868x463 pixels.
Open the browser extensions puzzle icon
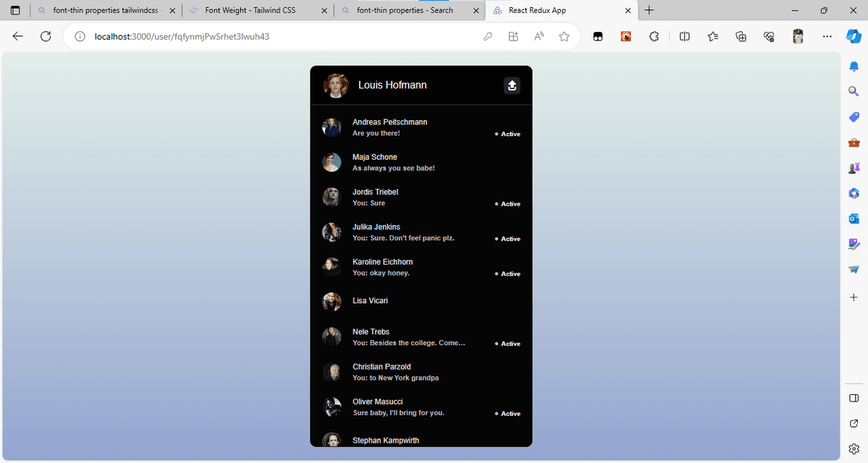[x=654, y=37]
